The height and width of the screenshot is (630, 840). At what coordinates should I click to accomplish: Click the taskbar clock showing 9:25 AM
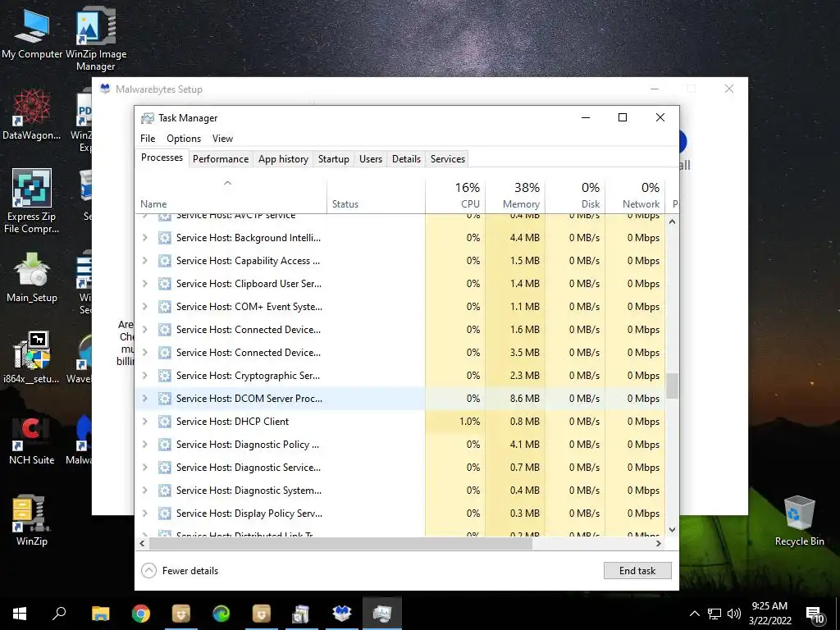(769, 614)
